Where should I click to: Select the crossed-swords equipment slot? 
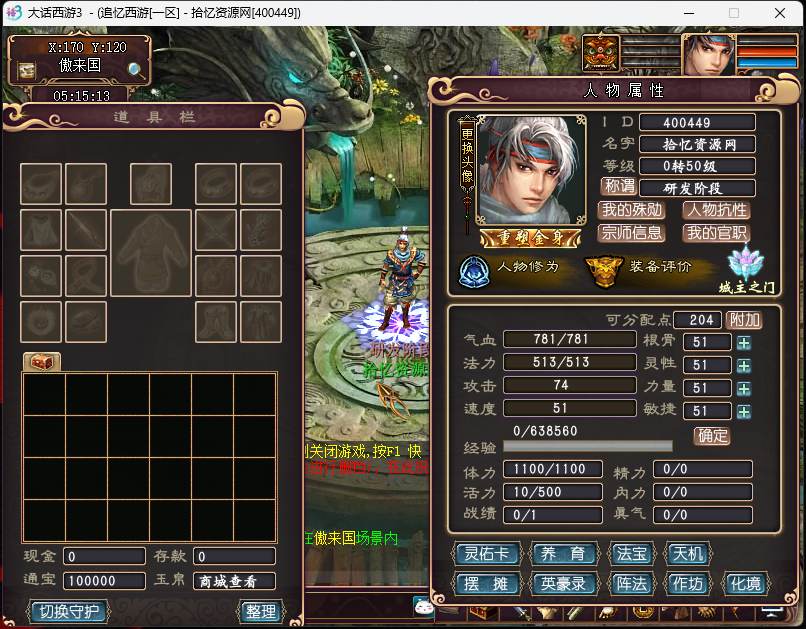coord(215,230)
